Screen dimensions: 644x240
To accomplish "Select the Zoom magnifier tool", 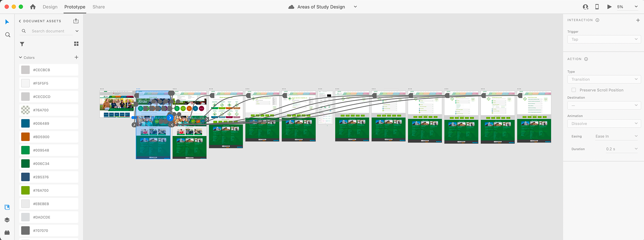I will (7, 35).
